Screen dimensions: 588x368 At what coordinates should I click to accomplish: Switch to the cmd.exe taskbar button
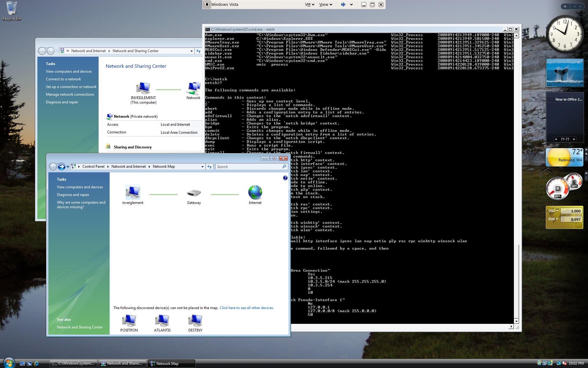73,363
